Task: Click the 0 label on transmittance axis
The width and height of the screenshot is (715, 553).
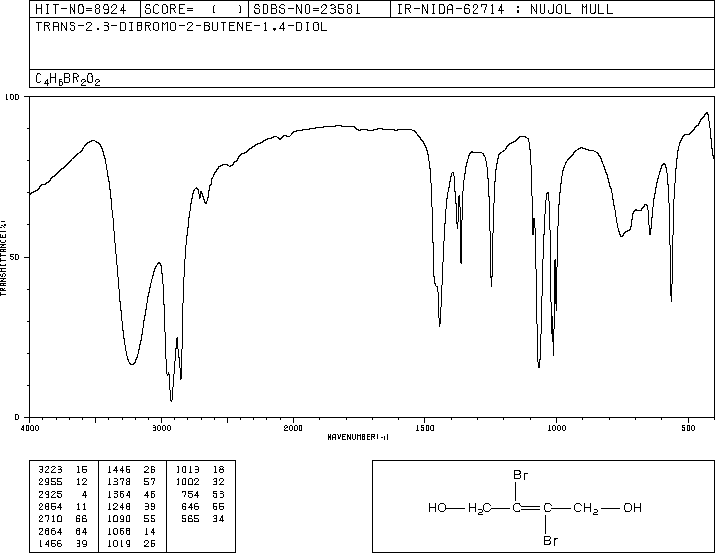Action: [17, 417]
